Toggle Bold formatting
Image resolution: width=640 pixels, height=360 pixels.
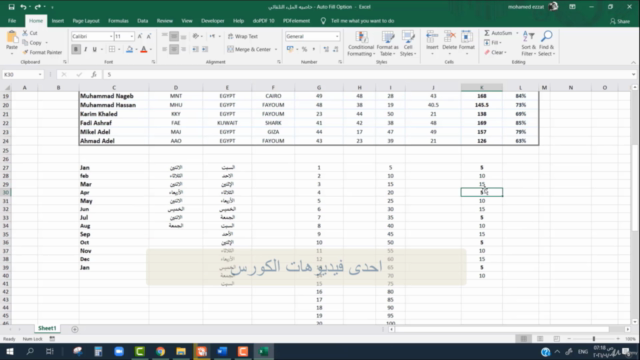pyautogui.click(x=76, y=49)
